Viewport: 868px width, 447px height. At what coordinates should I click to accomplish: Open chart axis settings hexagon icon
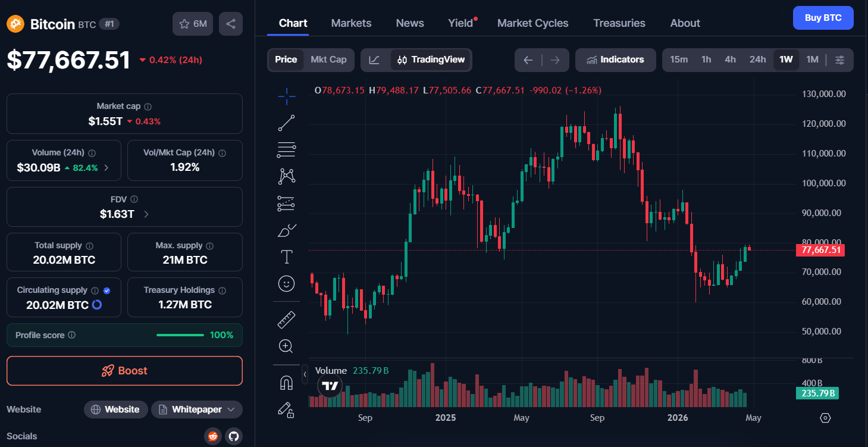pyautogui.click(x=825, y=418)
